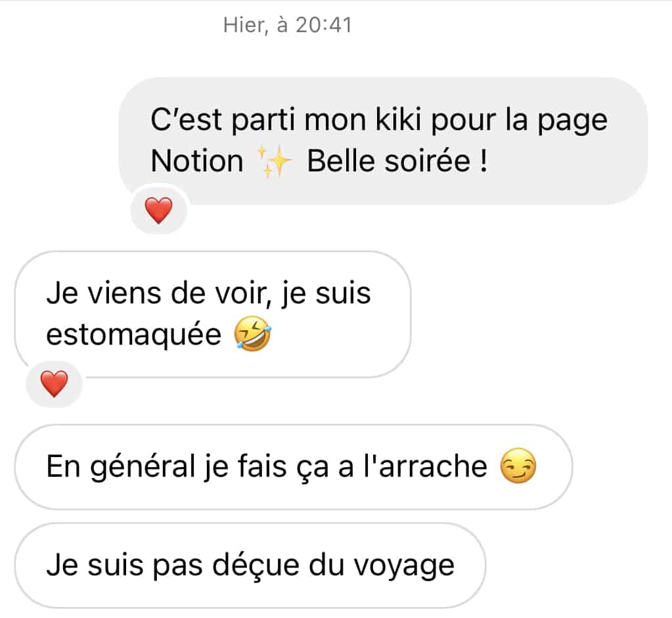Click the words "En général"
This screenshot has height=618, width=672.
(x=121, y=467)
